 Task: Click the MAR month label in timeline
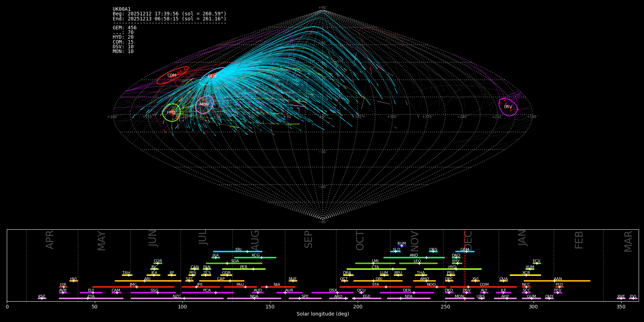[629, 241]
